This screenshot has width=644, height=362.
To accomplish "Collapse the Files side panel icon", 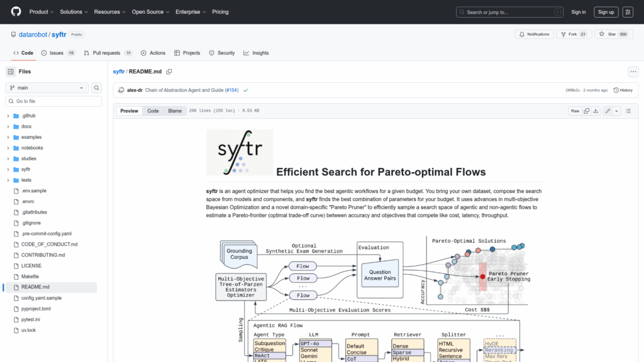I will tap(11, 72).
